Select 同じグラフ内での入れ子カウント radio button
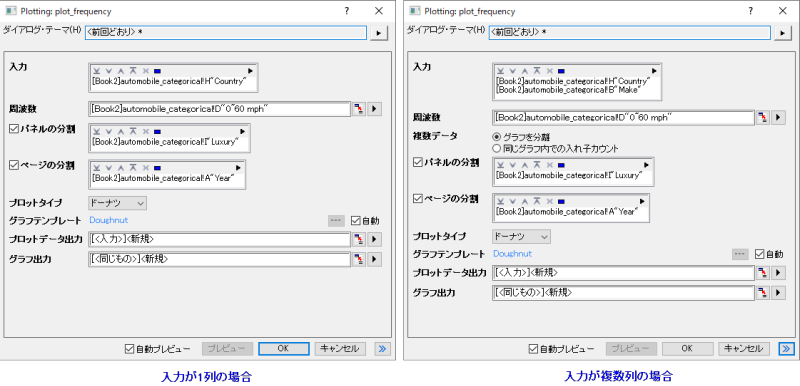 (496, 148)
